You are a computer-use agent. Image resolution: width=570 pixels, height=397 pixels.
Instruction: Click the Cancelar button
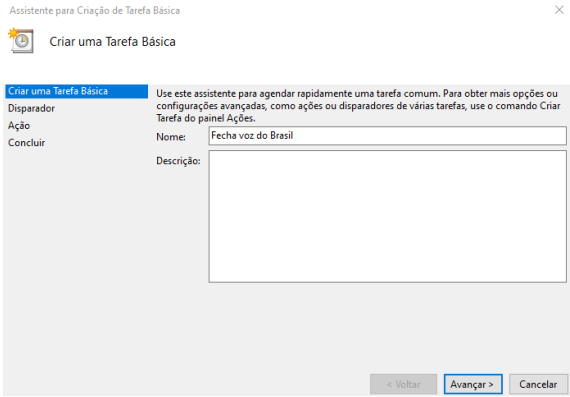point(538,384)
